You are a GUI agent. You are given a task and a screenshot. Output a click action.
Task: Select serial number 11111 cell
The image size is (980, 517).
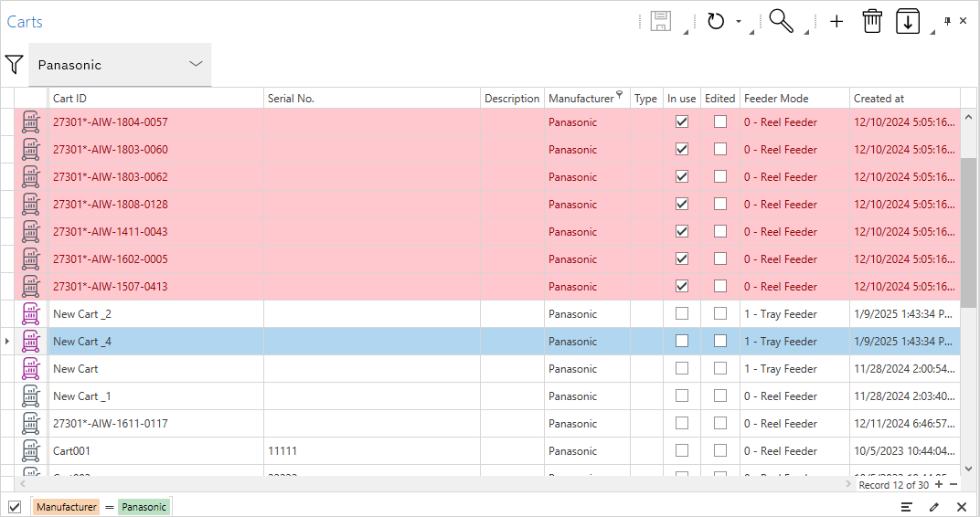[372, 451]
